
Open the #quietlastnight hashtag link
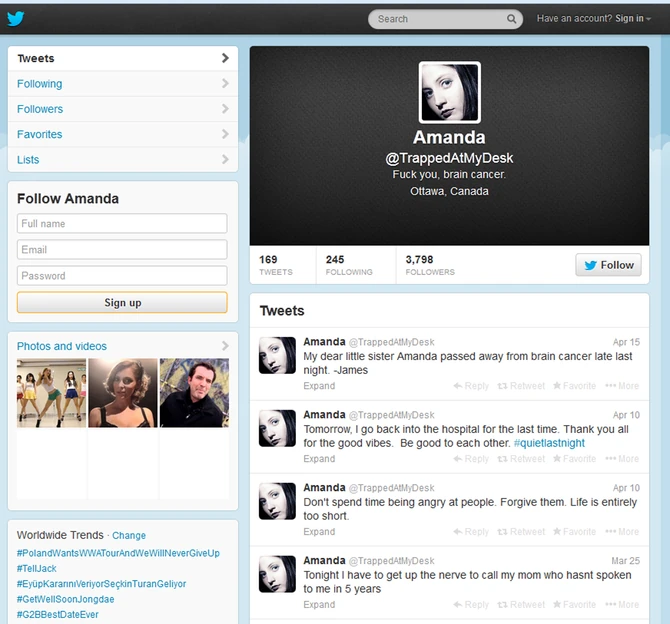(x=549, y=443)
